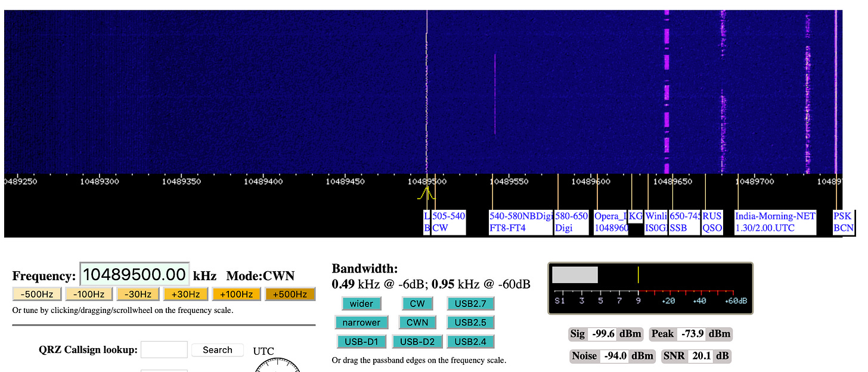Click the SNR 20.1 dB readout

click(696, 356)
